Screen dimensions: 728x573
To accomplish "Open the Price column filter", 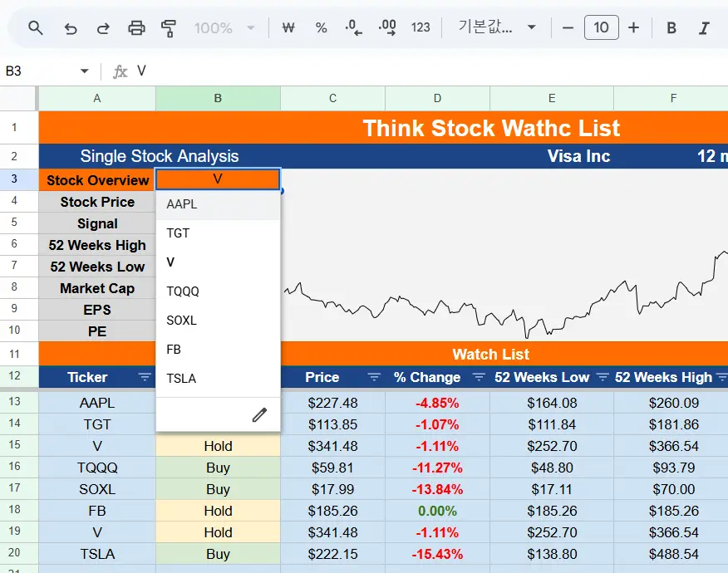I will click(x=374, y=377).
